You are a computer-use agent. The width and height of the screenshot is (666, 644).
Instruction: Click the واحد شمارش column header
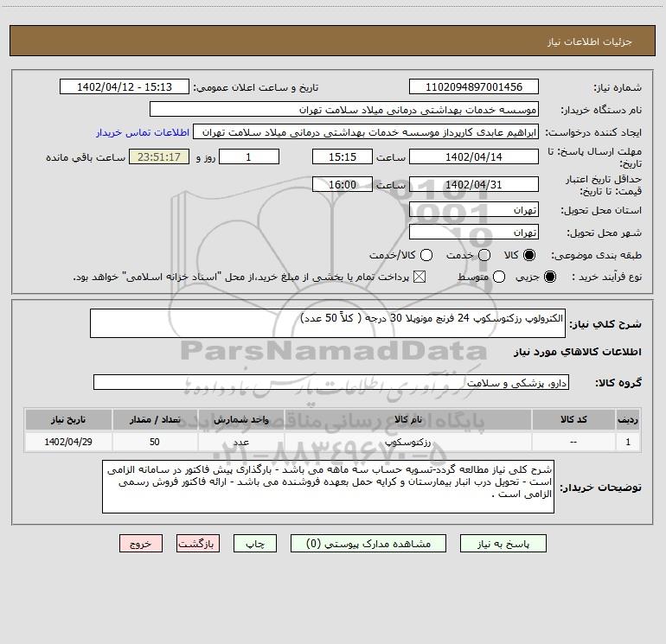[x=240, y=419]
